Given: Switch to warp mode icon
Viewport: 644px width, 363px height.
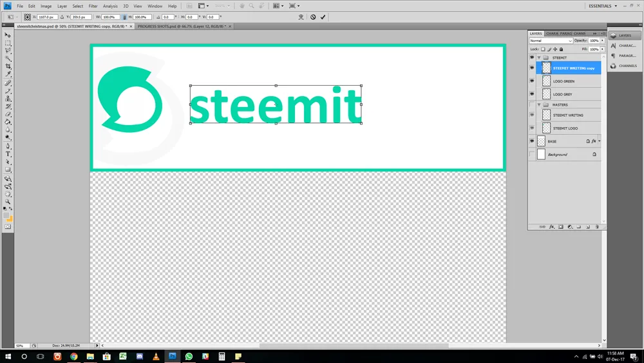Looking at the screenshot, I should click(301, 17).
